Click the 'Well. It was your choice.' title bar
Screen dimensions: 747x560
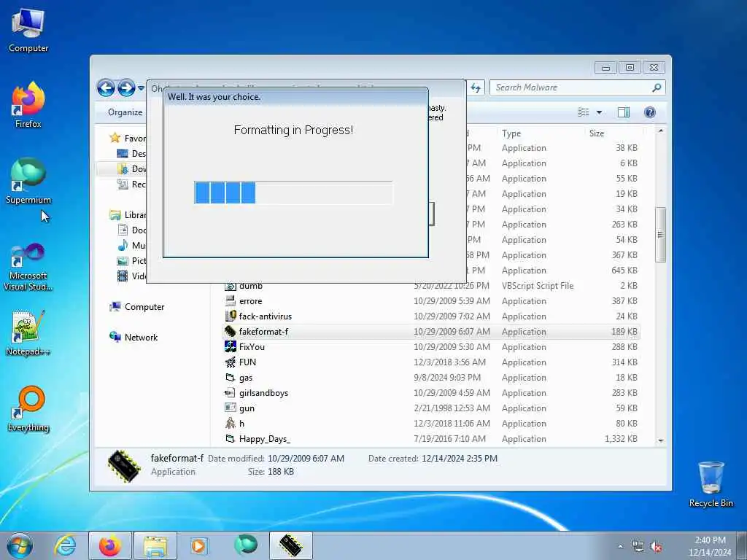pyautogui.click(x=295, y=97)
